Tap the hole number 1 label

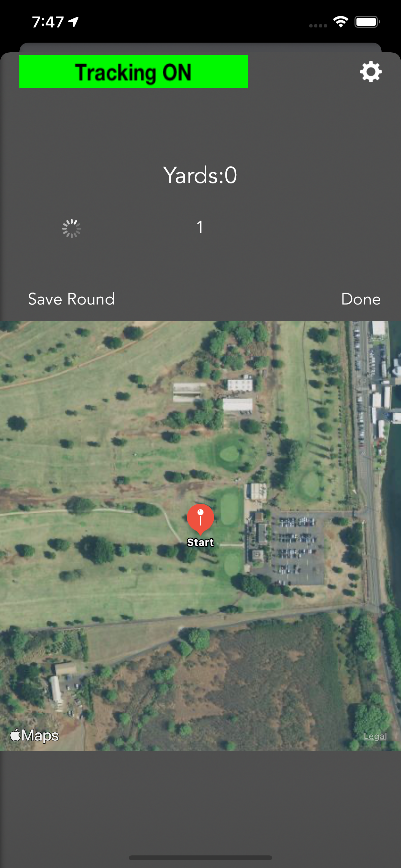[x=200, y=227]
